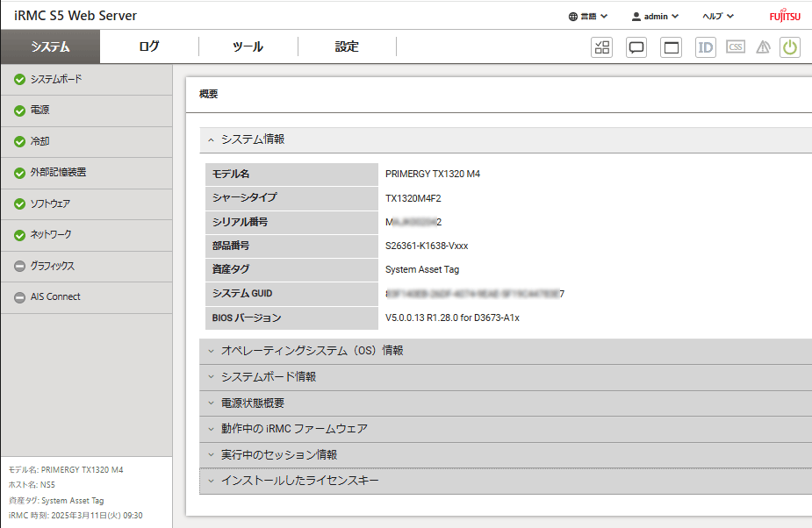
Task: Click the footer 資産タグ: System Asset Tag text
Action: point(56,501)
